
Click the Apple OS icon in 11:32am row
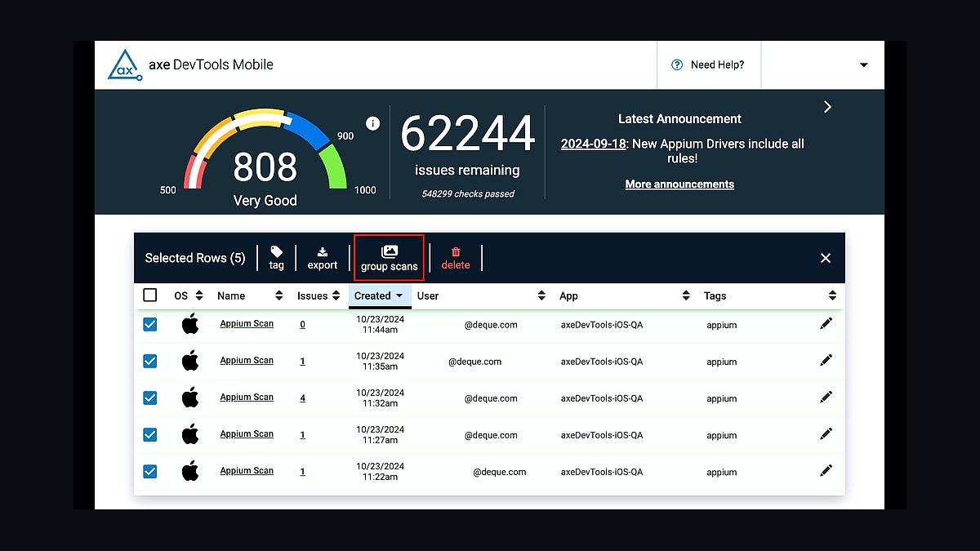190,397
